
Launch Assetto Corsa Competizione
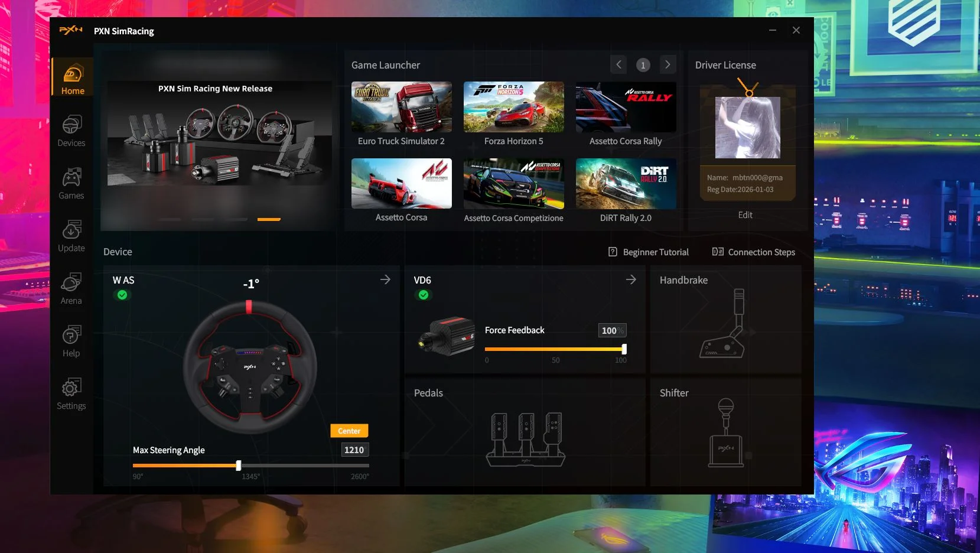(513, 184)
